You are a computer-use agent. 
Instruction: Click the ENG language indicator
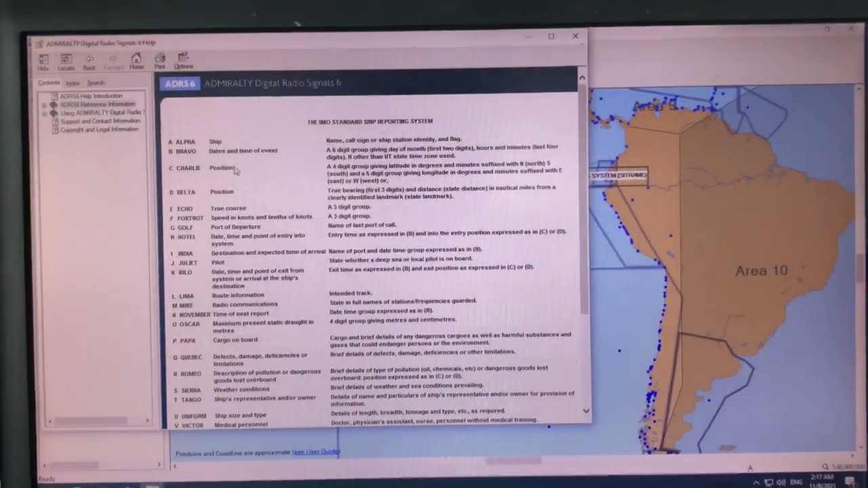pyautogui.click(x=797, y=483)
